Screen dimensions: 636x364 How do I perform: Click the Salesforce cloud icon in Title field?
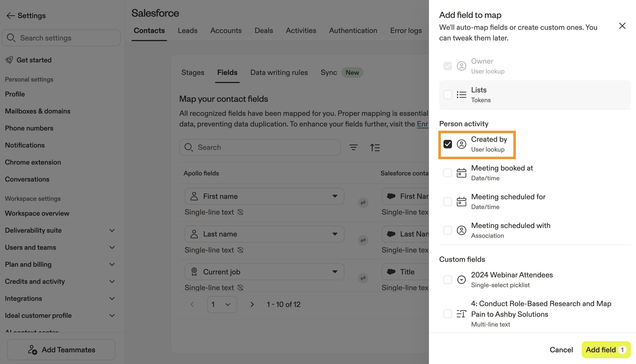pos(391,271)
